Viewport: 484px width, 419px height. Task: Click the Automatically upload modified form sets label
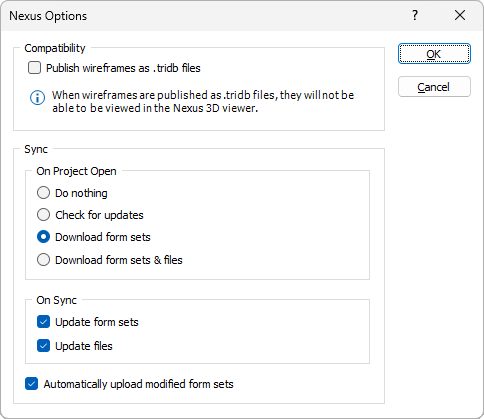coord(138,384)
